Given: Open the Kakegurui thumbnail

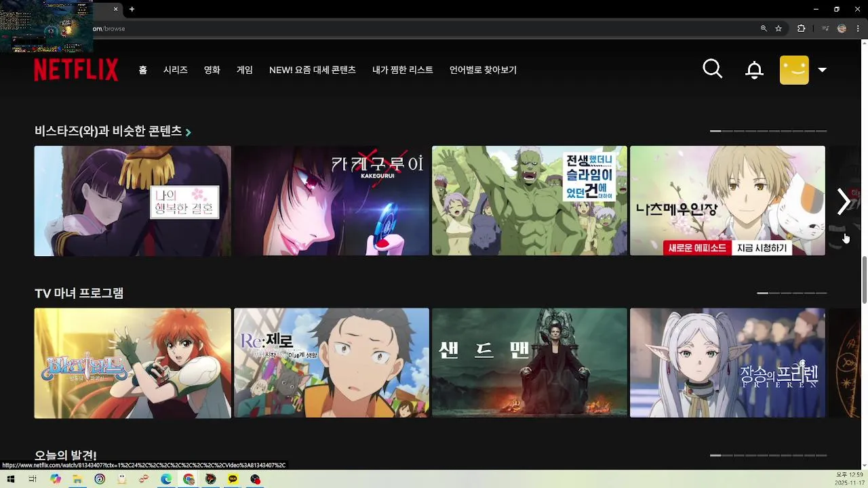Looking at the screenshot, I should [x=332, y=201].
